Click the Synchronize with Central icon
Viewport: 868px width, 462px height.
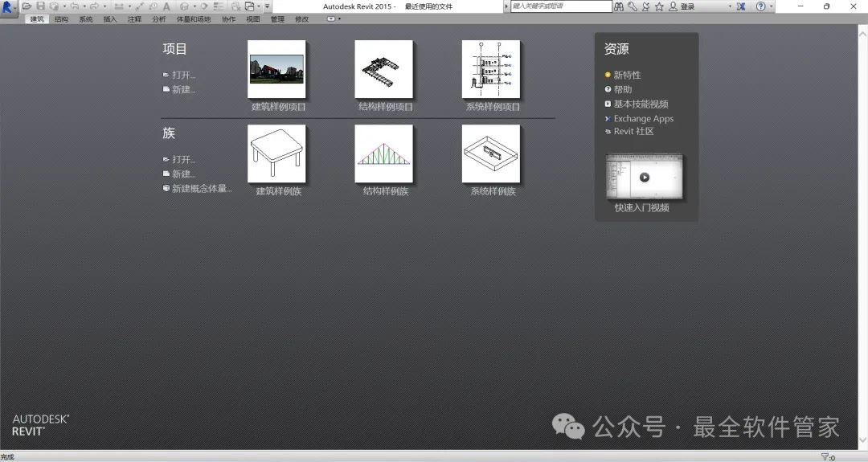(55, 6)
